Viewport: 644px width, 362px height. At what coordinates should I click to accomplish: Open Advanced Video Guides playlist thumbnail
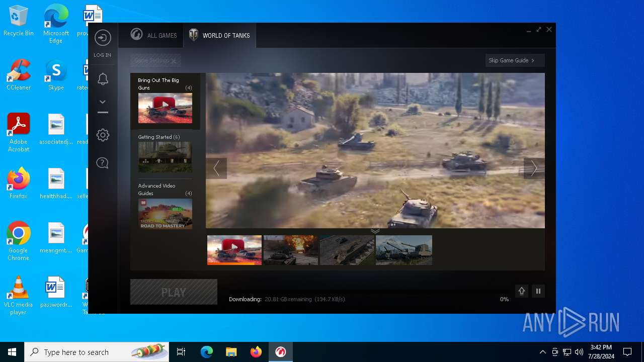click(x=165, y=214)
